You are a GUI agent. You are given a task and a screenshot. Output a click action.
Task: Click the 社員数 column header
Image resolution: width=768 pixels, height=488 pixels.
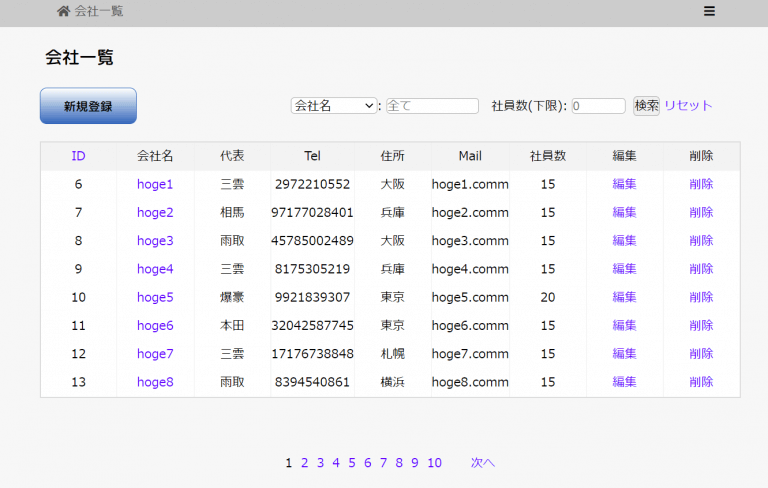548,156
